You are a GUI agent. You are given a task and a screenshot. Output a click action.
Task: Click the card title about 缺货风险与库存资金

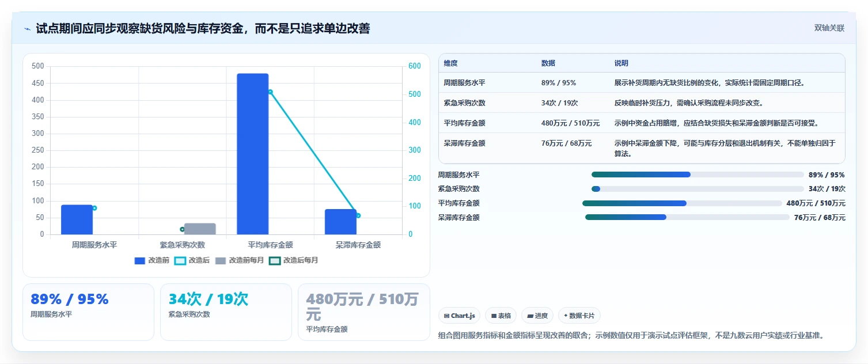click(203, 28)
